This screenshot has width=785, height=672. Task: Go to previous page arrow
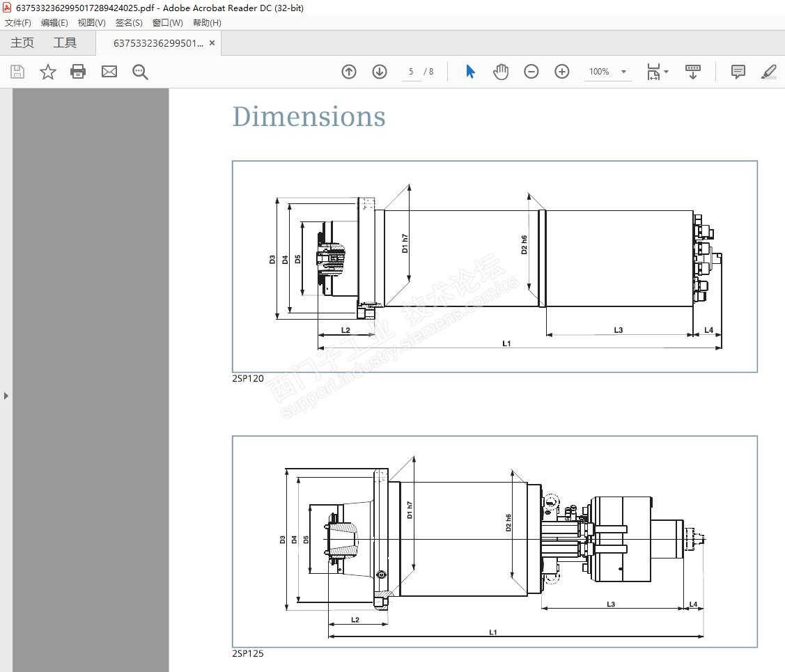coord(349,72)
